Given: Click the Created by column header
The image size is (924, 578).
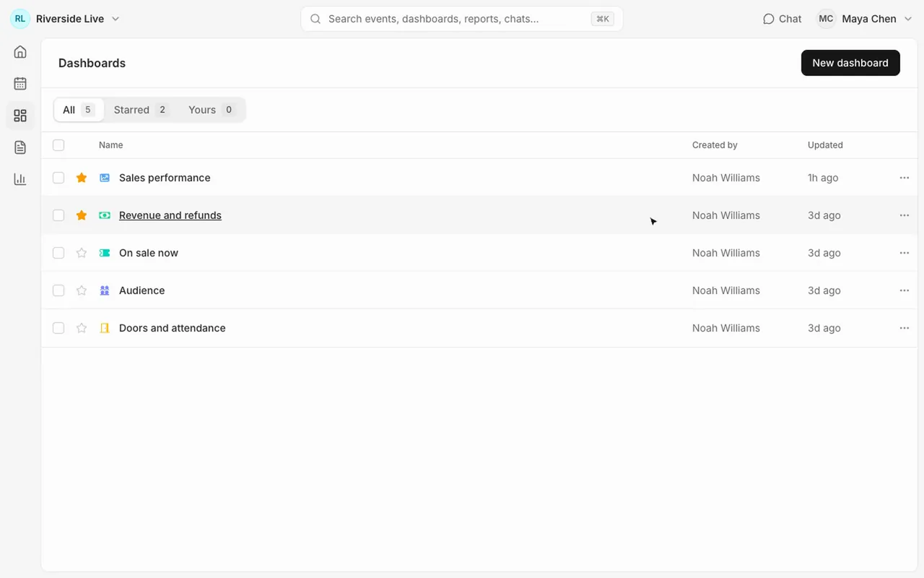Looking at the screenshot, I should tap(715, 145).
